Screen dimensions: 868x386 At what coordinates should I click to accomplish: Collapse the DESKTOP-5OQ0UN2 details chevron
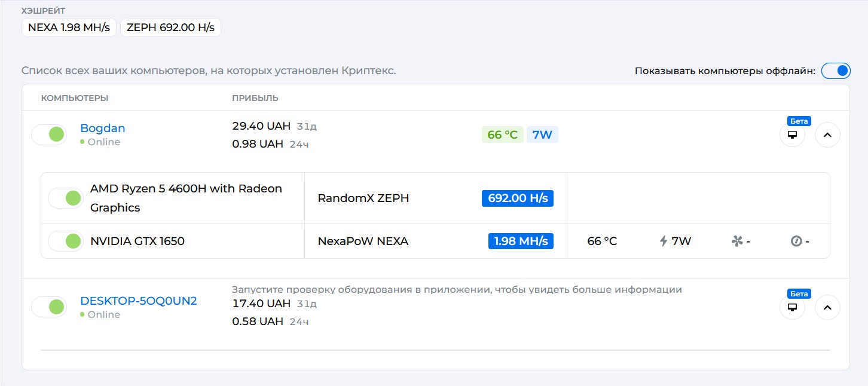pyautogui.click(x=827, y=308)
